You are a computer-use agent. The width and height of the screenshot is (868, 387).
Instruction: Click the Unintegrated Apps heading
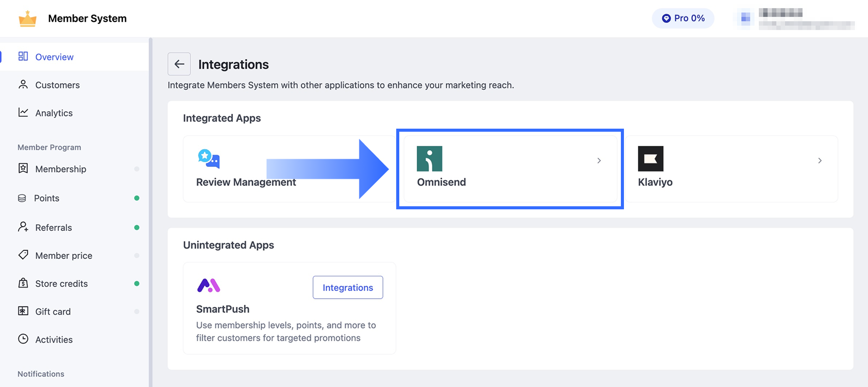coord(228,245)
